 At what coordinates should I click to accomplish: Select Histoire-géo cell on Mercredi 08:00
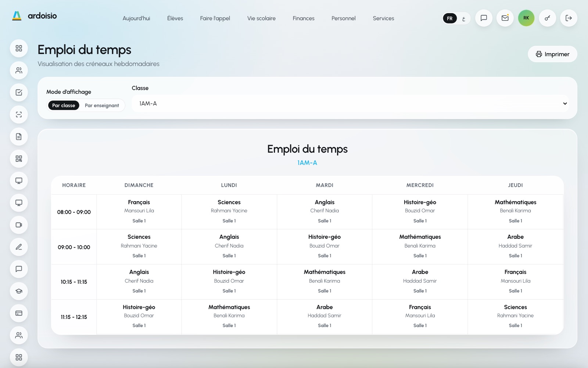point(420,212)
